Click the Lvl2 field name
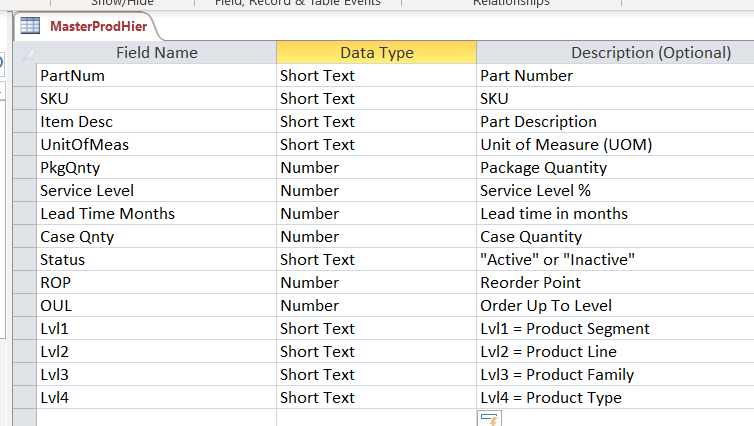754x426 pixels. (x=156, y=351)
